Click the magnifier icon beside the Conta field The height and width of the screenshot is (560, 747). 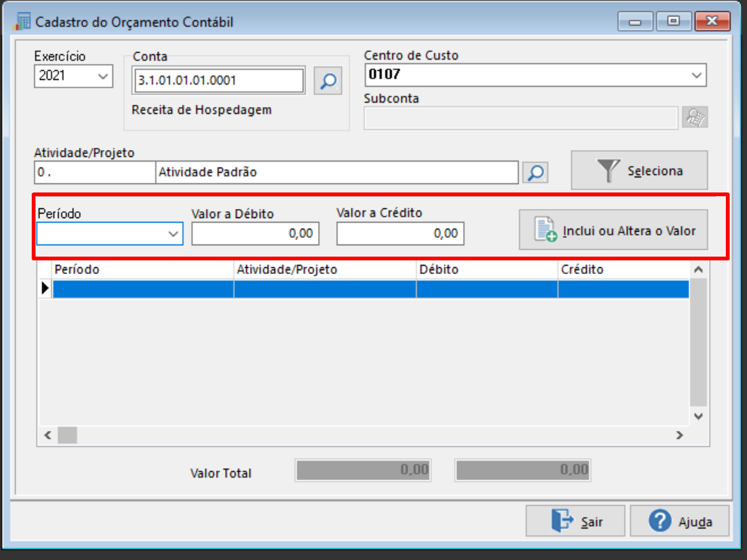click(328, 81)
